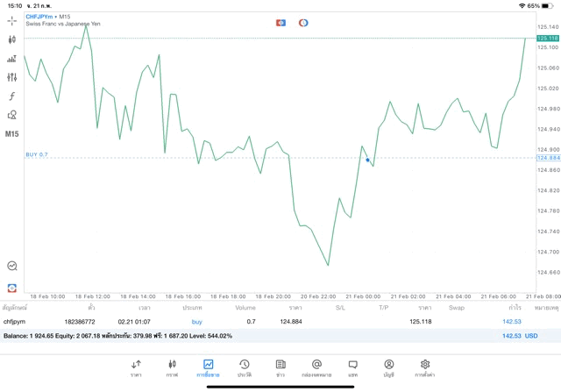Tap the zoom icon at sidebar bottom
This screenshot has width=561, height=392.
point(12,266)
